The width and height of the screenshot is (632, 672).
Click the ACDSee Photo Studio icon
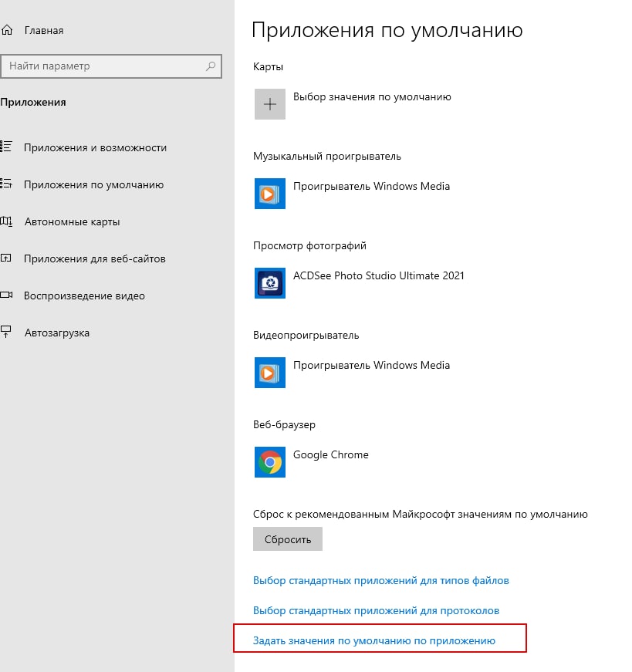pos(269,283)
